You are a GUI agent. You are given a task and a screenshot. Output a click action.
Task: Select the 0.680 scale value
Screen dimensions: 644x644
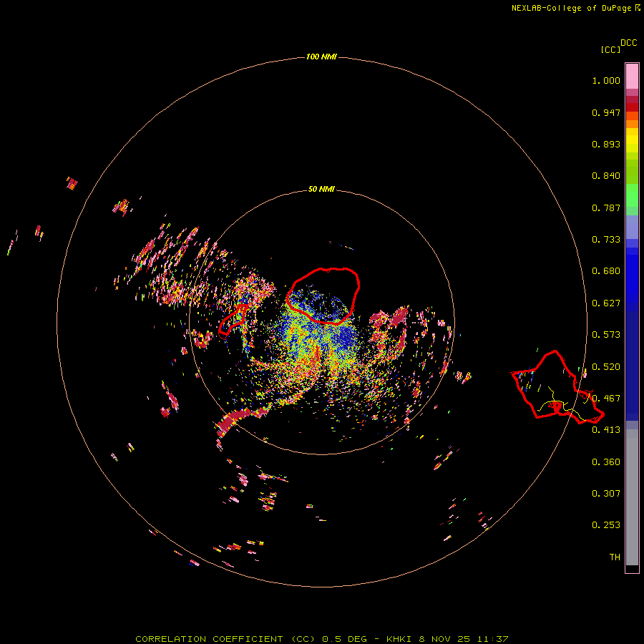coord(606,271)
